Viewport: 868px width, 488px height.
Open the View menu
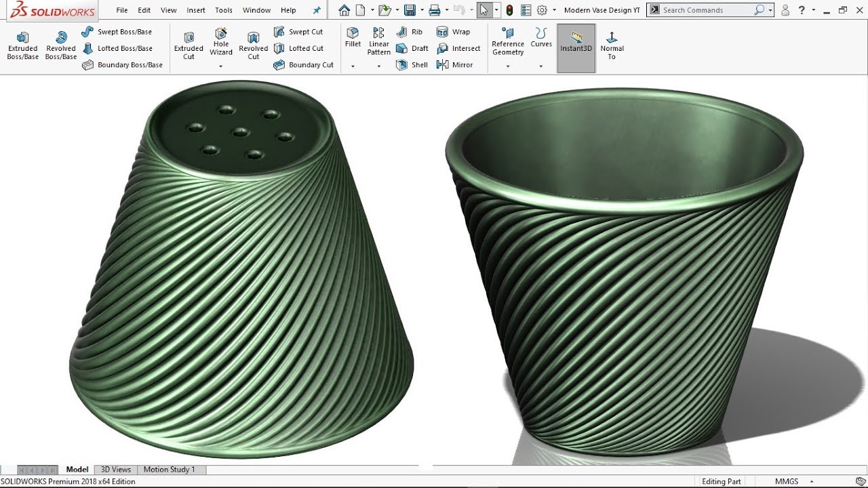[x=169, y=10]
